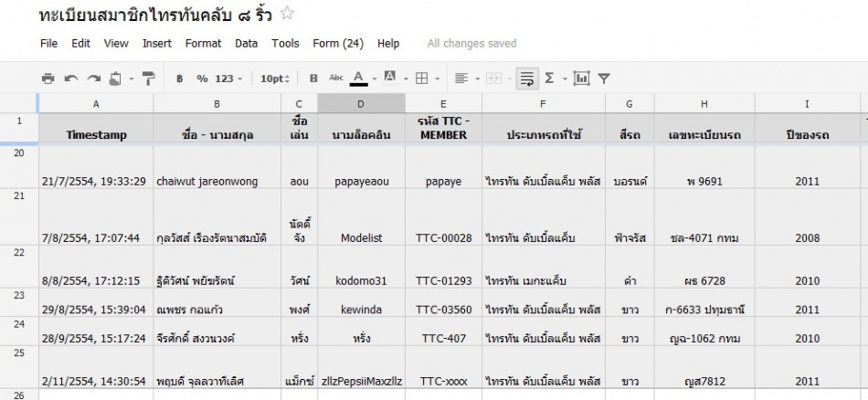The image size is (868, 400).
Task: Toggle the wrap text button
Action: click(527, 79)
